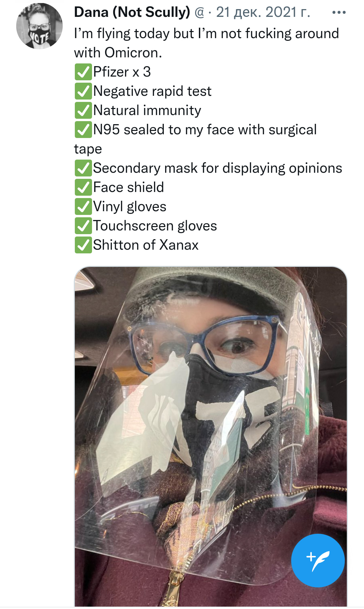Tap the blue compose tweet button

click(x=318, y=560)
